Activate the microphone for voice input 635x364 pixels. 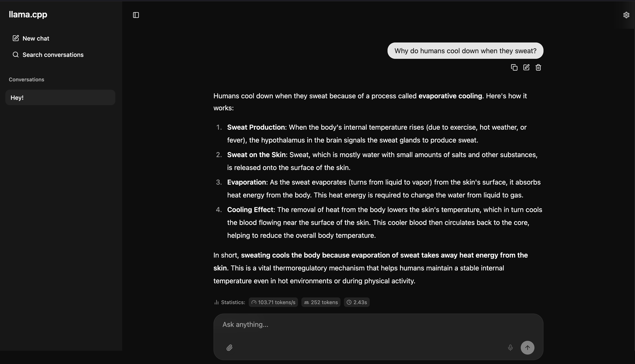tap(510, 347)
